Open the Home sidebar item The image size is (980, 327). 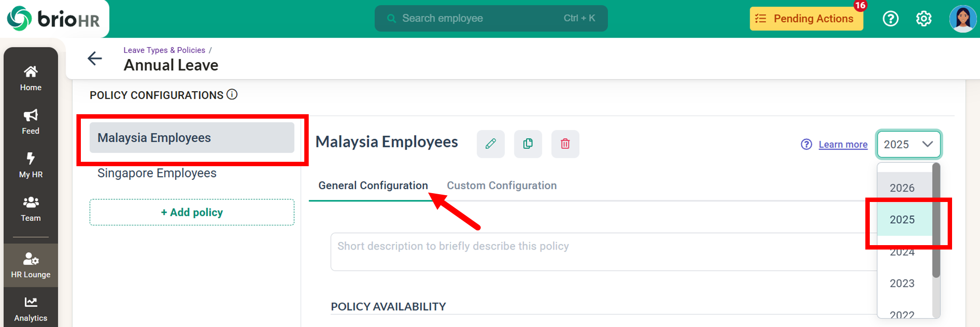click(x=30, y=78)
